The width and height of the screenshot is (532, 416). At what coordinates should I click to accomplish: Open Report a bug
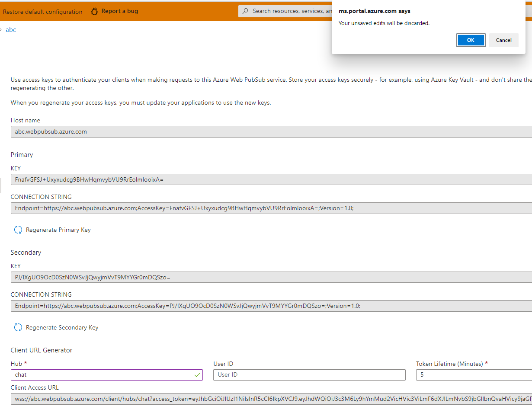click(x=119, y=11)
